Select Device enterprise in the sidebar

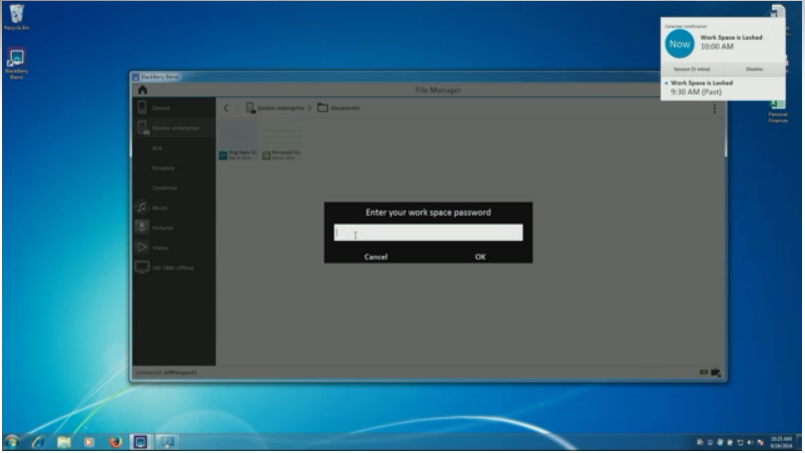pyautogui.click(x=174, y=128)
